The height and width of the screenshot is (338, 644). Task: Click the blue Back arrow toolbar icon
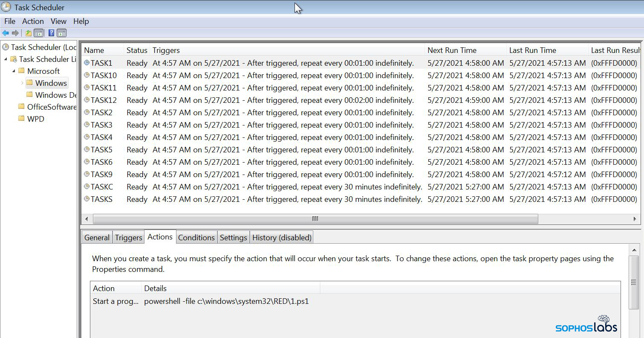click(x=6, y=33)
